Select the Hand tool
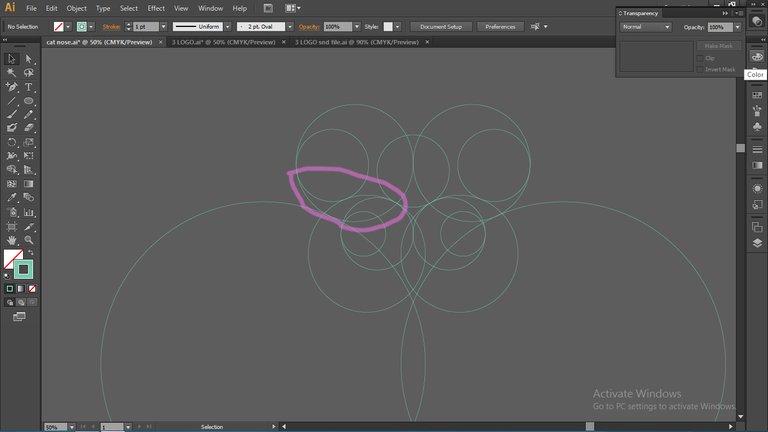The image size is (768, 432). [x=11, y=240]
